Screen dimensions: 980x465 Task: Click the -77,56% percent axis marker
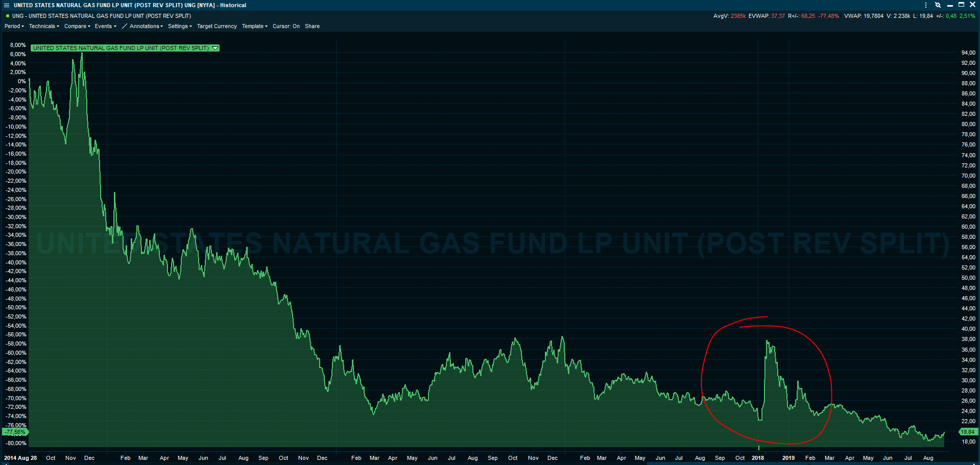(x=15, y=432)
